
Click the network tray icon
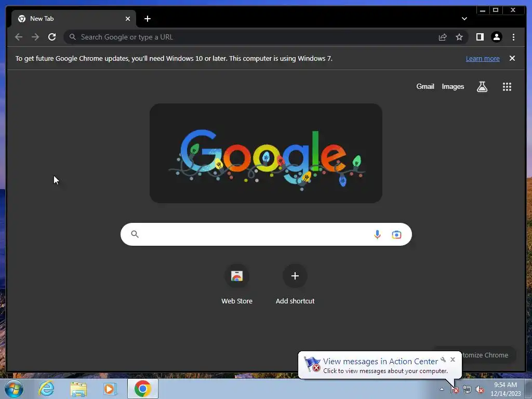pos(467,390)
